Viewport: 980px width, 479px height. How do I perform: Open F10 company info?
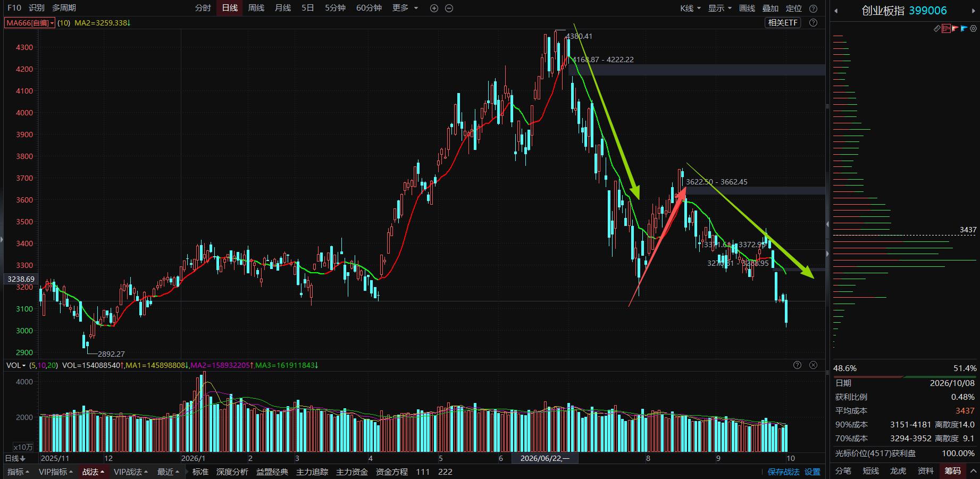point(14,8)
